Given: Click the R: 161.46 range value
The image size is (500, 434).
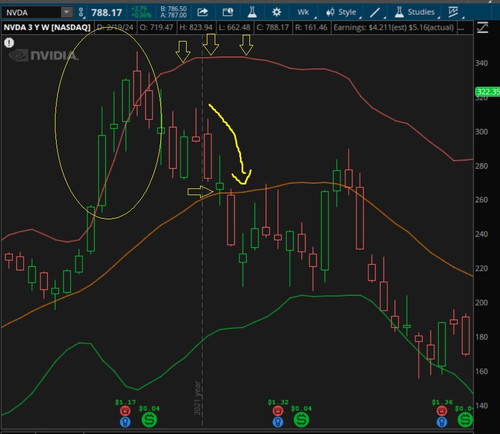Looking at the screenshot, I should (x=311, y=27).
